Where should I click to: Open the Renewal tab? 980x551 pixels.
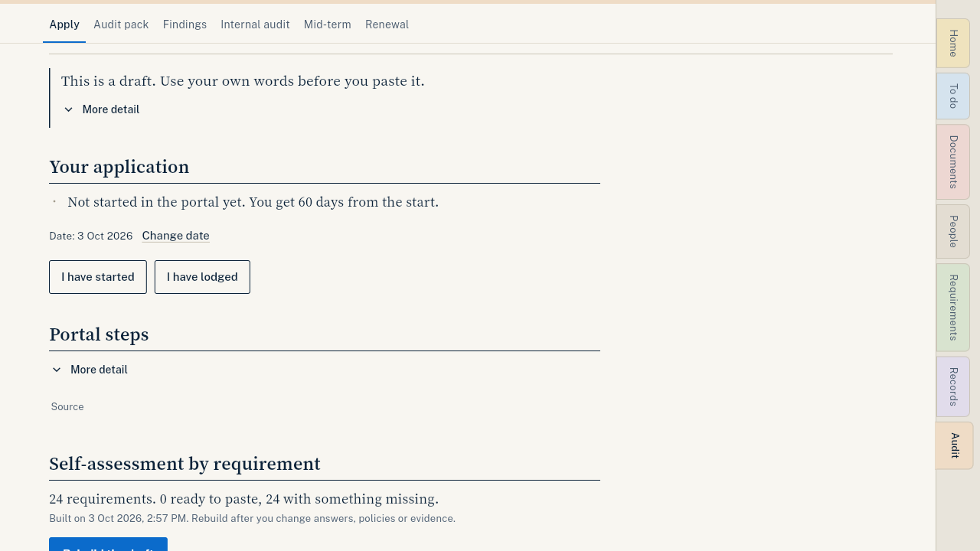tap(387, 24)
